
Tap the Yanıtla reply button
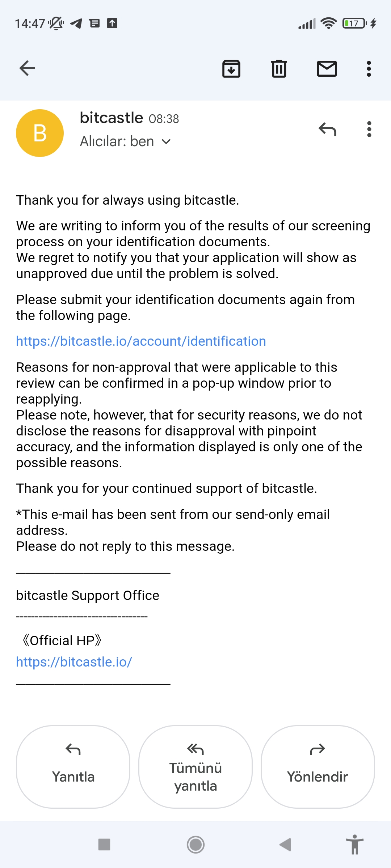(73, 767)
